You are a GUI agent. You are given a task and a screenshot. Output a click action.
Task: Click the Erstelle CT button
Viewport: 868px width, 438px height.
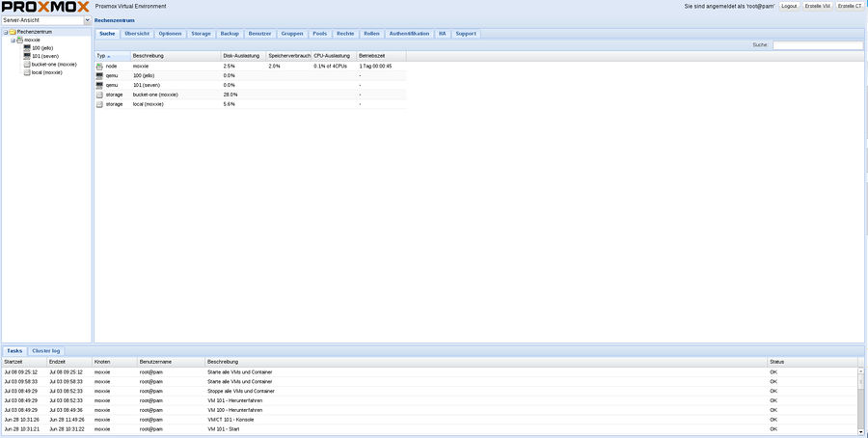(x=850, y=6)
